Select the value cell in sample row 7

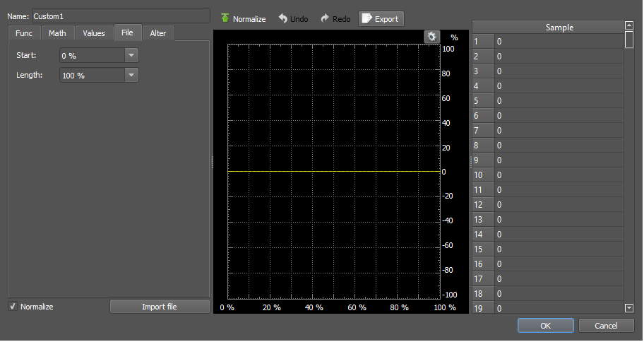(x=559, y=130)
